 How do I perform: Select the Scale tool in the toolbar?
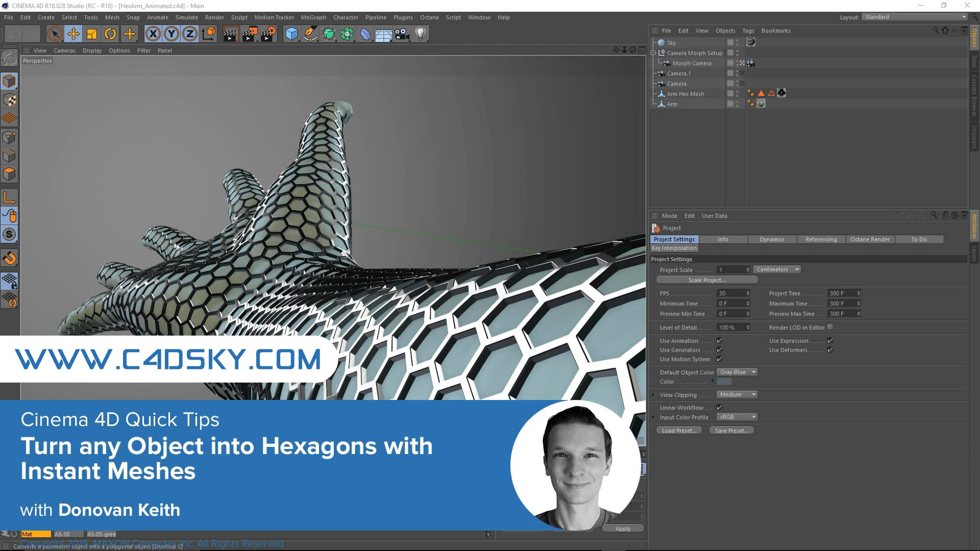92,34
